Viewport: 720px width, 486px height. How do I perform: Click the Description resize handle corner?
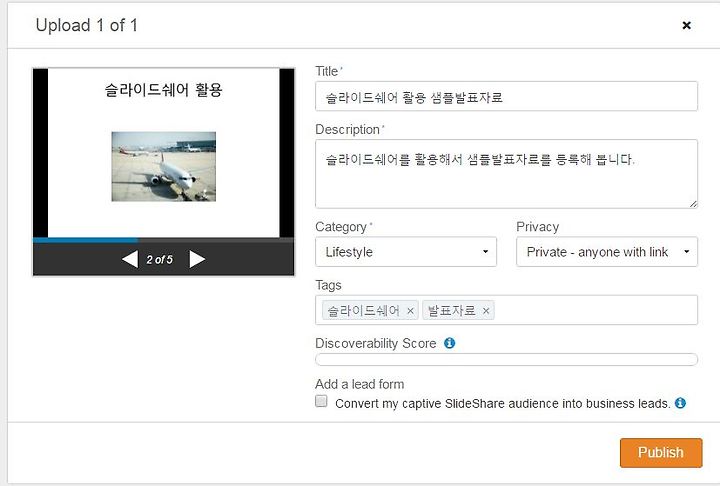click(693, 203)
